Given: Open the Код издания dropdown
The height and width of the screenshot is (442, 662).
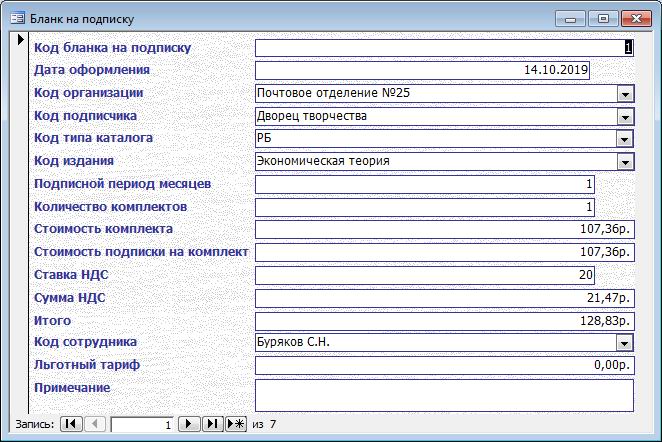Looking at the screenshot, I should (625, 161).
